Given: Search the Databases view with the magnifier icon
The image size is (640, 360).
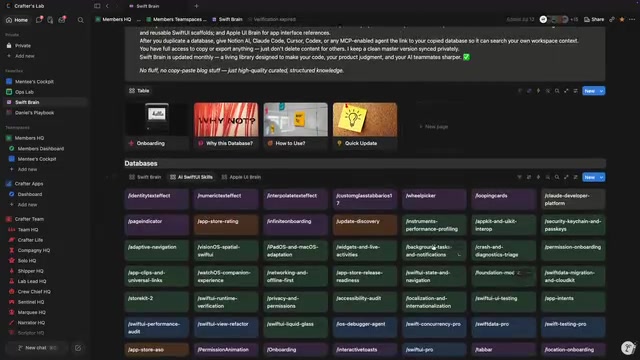Looking at the screenshot, I should [557, 177].
